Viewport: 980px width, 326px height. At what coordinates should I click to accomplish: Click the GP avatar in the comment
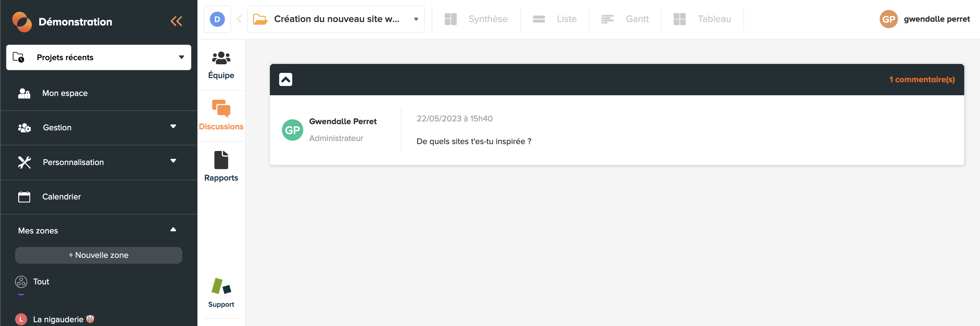coord(292,130)
